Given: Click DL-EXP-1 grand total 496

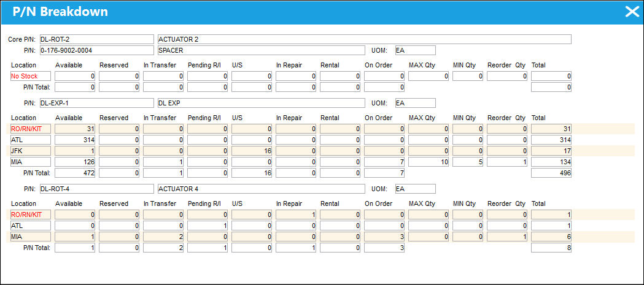Looking at the screenshot, I should 551,173.
